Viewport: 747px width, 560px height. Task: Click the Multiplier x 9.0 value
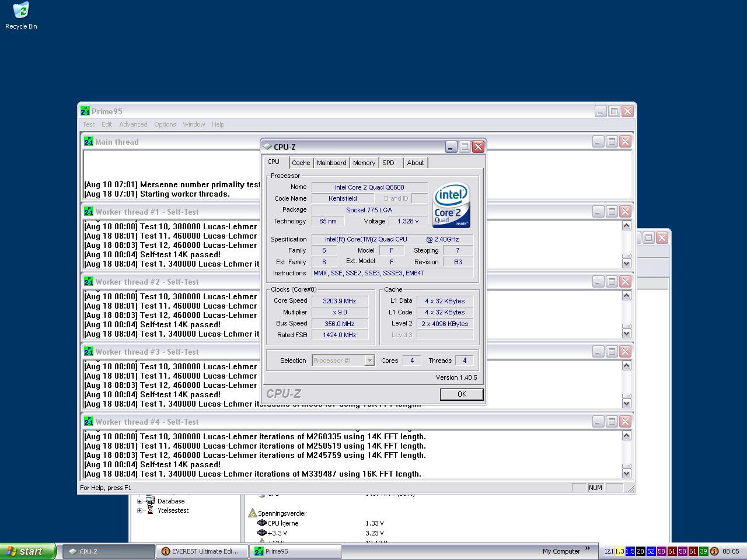tap(340, 312)
